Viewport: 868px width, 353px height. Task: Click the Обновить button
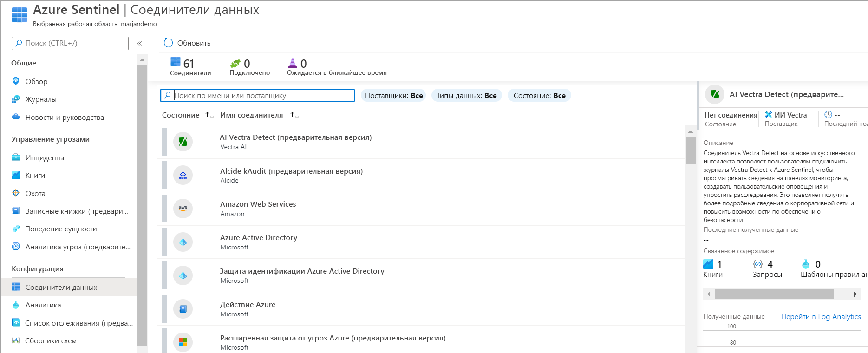coord(187,43)
